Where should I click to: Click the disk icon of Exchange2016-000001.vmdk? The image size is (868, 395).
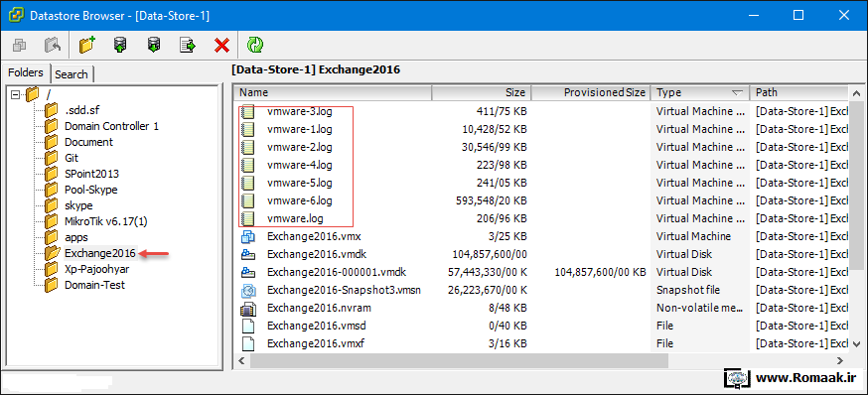(x=248, y=272)
